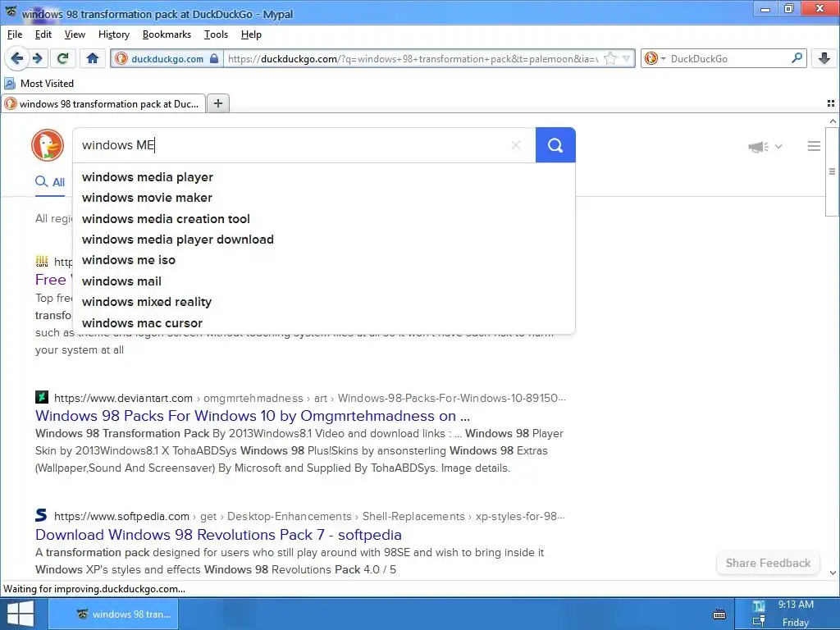The width and height of the screenshot is (840, 630).
Task: Open the File menu
Action: [15, 34]
